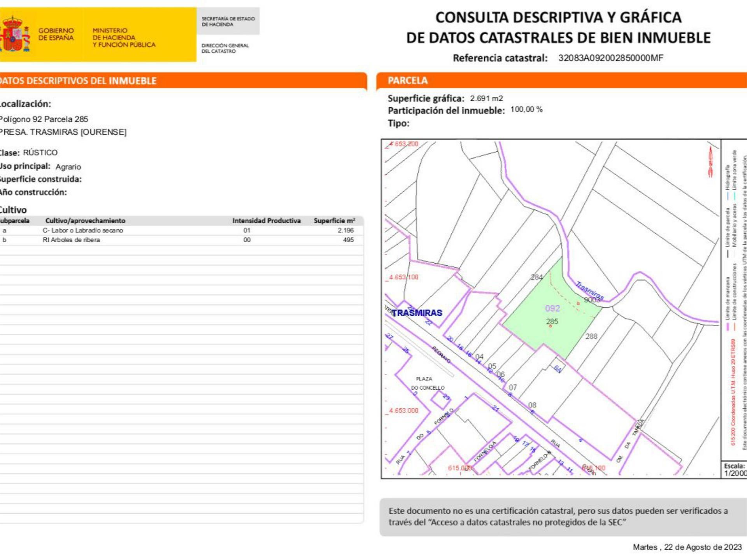The image size is (747, 560).
Task: Click the 'Cultivo/aprovechamiento' column header
Action: pyautogui.click(x=85, y=221)
